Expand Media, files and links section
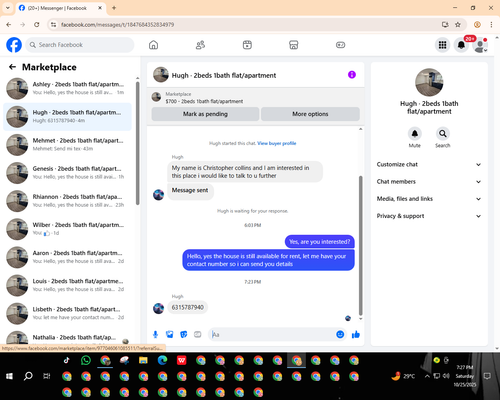Viewport: 500px width, 400px height. [429, 199]
